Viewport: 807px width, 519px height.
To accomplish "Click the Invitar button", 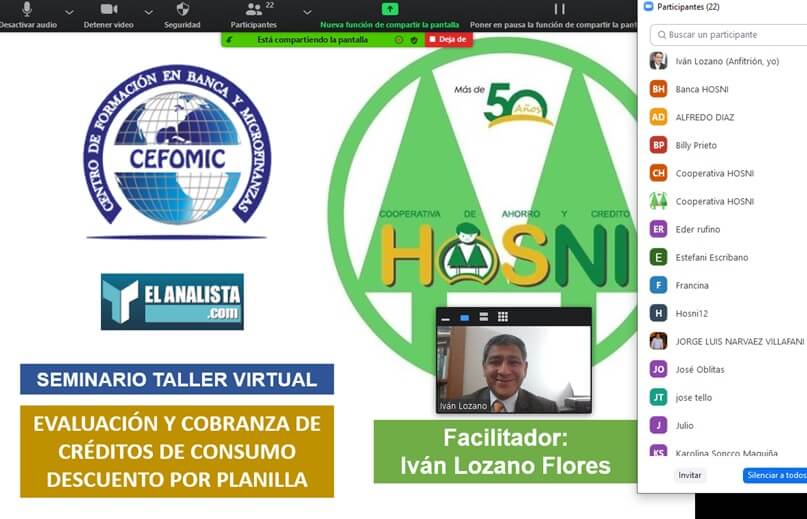I will 690,475.
